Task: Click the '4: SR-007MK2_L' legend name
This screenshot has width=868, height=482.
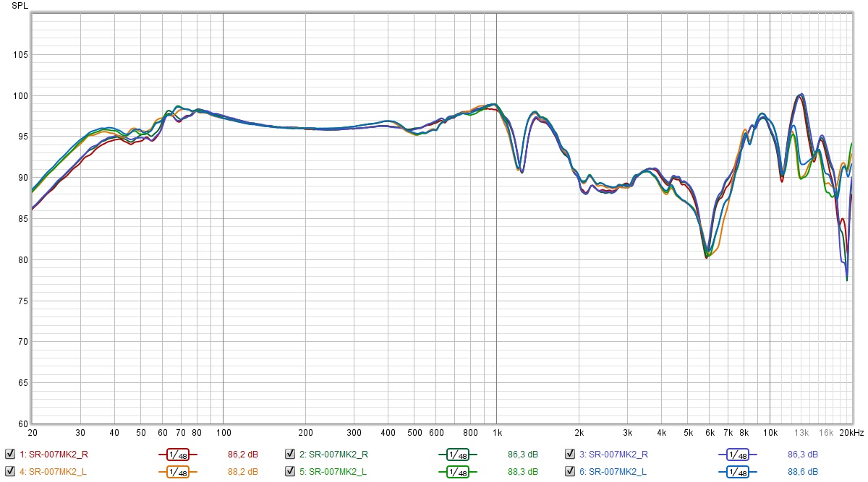Action: tap(54, 472)
